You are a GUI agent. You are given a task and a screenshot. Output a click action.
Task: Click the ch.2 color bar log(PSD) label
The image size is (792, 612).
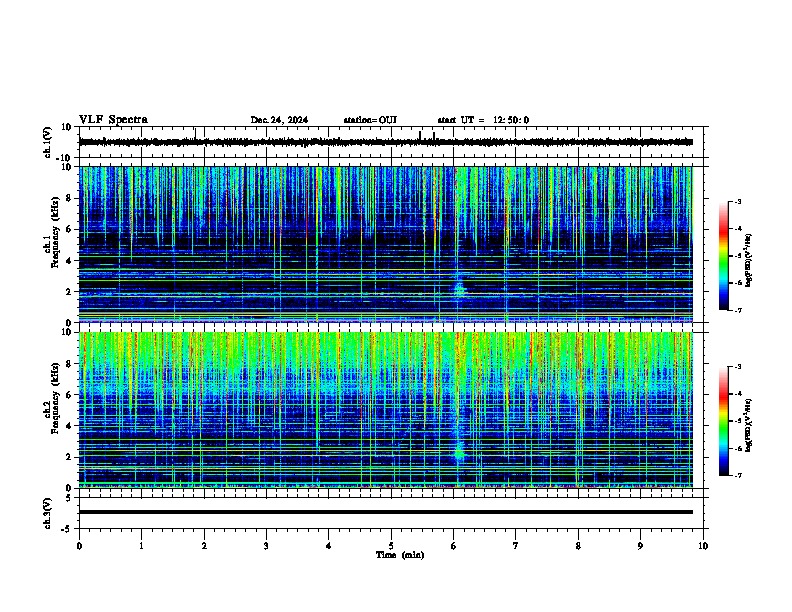749,425
